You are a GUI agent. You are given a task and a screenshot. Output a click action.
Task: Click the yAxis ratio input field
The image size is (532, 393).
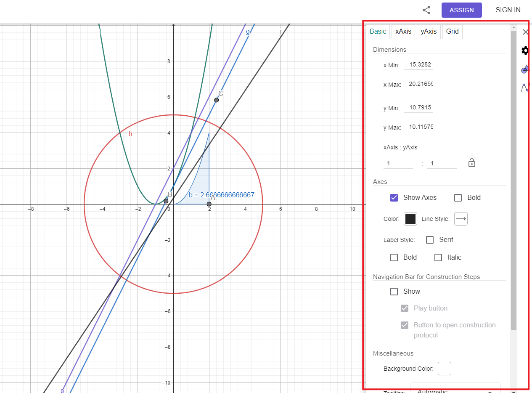442,163
